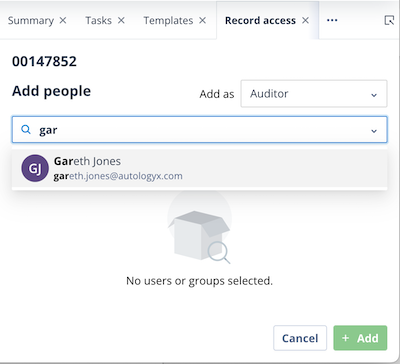
Task: Close the Record access tab
Action: [x=305, y=21]
